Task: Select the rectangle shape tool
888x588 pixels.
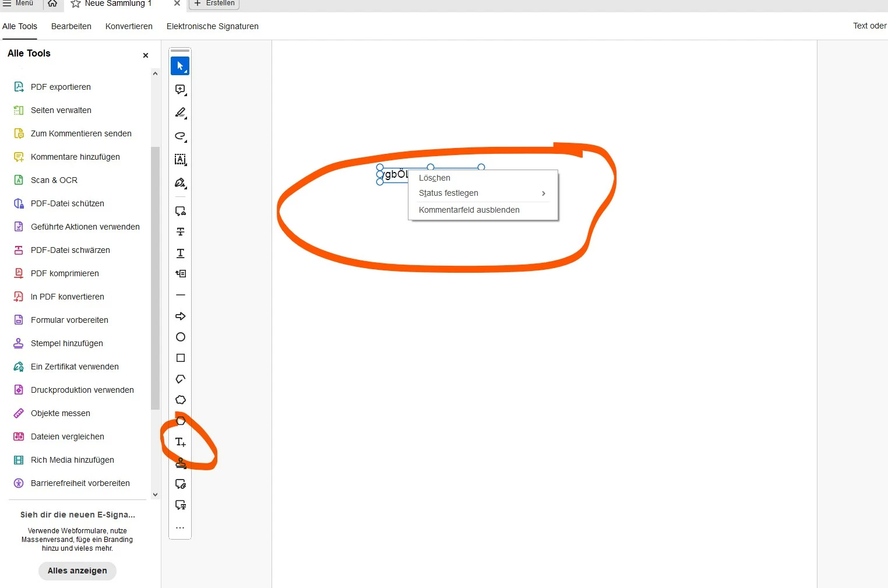Action: pos(180,358)
